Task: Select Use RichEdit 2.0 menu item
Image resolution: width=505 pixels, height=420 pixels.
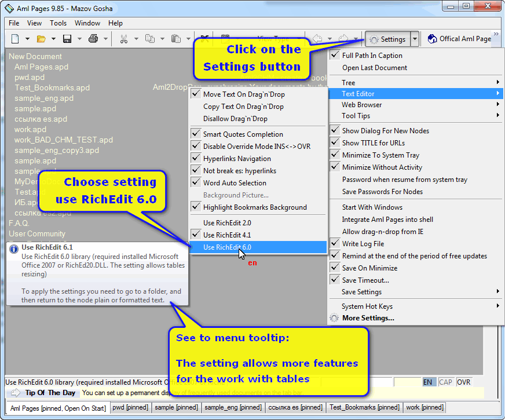Action: point(258,223)
